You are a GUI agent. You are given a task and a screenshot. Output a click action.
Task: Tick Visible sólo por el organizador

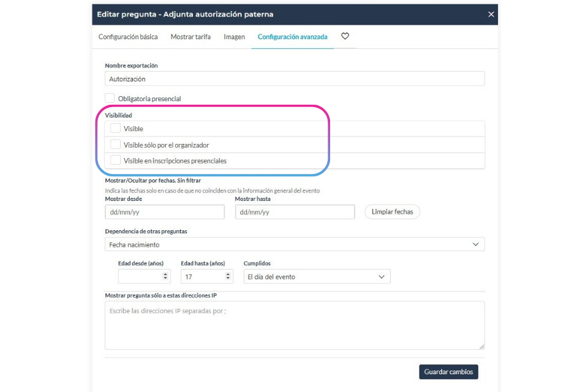[115, 145]
